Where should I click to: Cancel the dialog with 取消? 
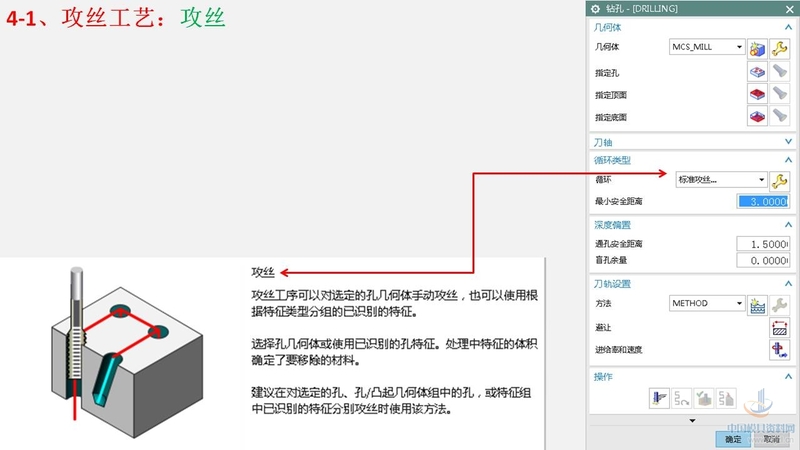click(x=771, y=439)
